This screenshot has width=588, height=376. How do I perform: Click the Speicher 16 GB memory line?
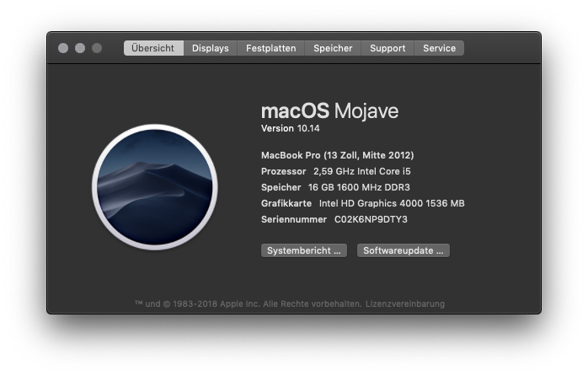[x=335, y=187]
